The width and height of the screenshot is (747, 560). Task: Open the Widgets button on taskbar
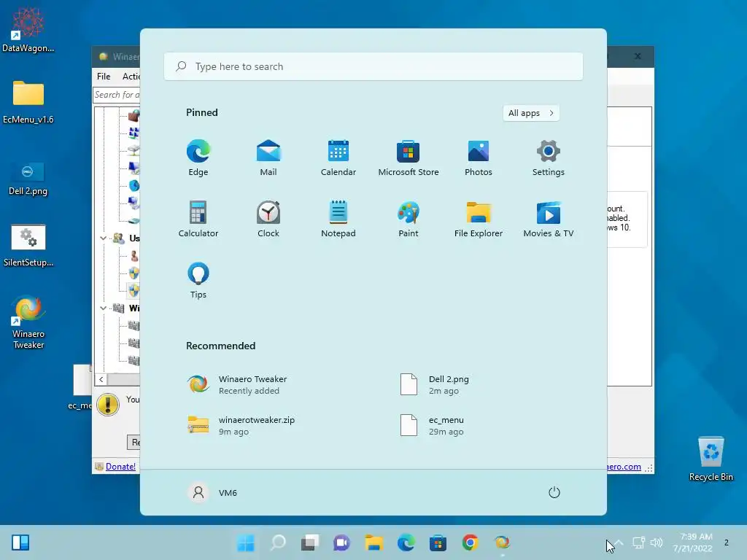20,542
